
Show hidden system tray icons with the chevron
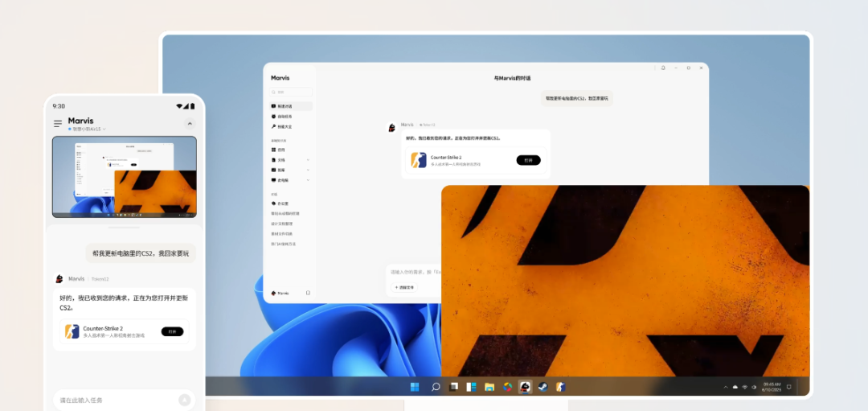point(726,387)
